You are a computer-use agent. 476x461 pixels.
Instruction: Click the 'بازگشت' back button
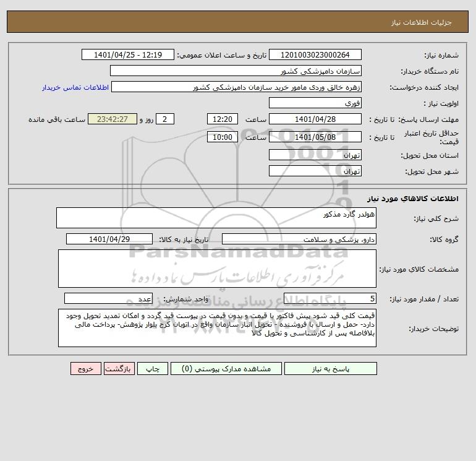point(119,369)
